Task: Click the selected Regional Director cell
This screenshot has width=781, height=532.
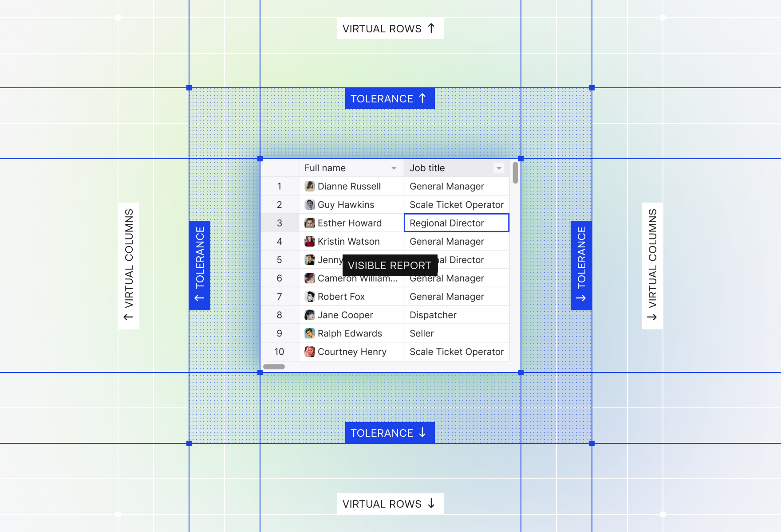Action: [x=457, y=223]
